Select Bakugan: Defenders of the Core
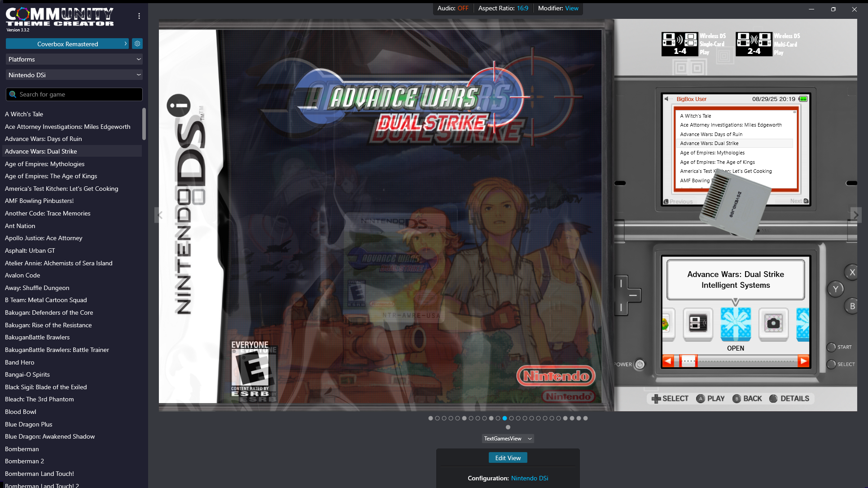The height and width of the screenshot is (488, 868). point(72,312)
